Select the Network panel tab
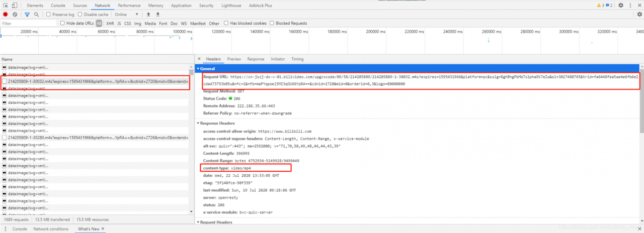Viewport: 644px width, 233px height. tap(103, 6)
